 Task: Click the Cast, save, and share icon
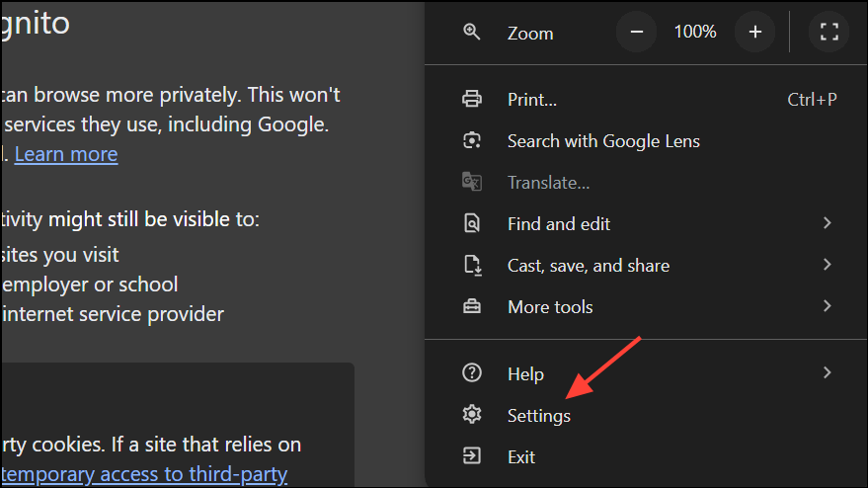tap(472, 266)
